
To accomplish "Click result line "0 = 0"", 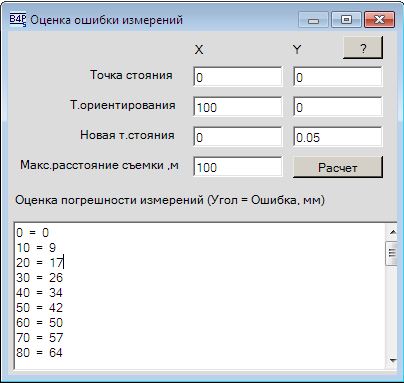I will (x=33, y=232).
